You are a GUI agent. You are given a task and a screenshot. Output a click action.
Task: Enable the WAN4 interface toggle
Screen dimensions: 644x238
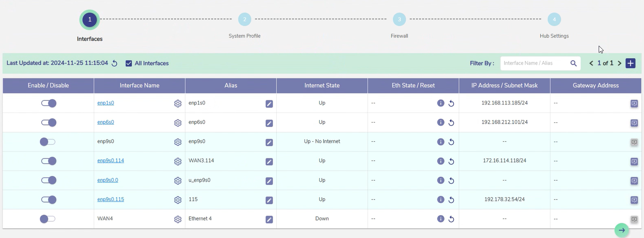48,219
